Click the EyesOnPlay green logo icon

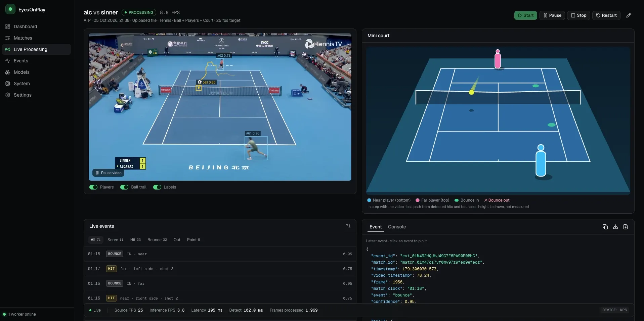[x=10, y=9]
